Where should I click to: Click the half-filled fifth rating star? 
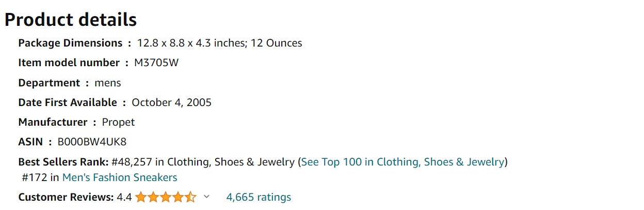pyautogui.click(x=190, y=197)
